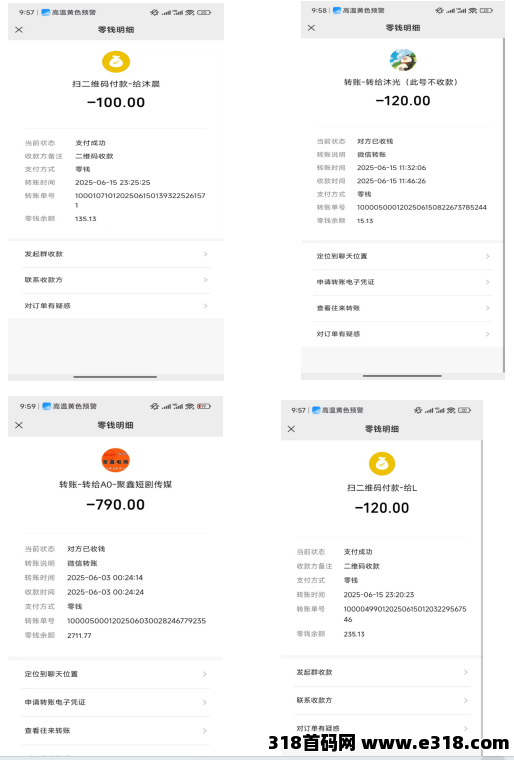The height and width of the screenshot is (760, 514).
Task: Select the -120.00 amount under 转给沐光
Action: (403, 101)
